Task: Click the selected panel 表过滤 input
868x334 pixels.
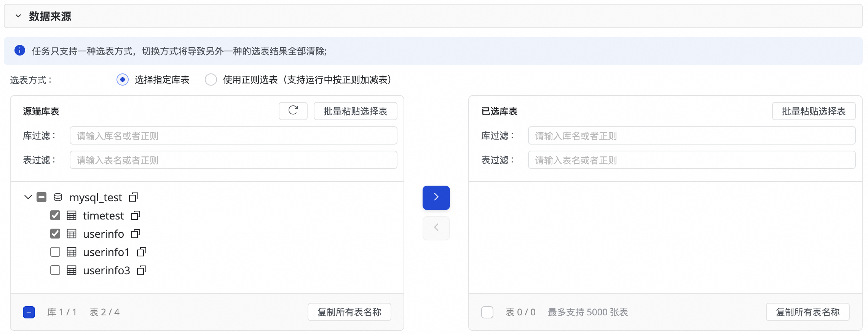Action: (691, 160)
